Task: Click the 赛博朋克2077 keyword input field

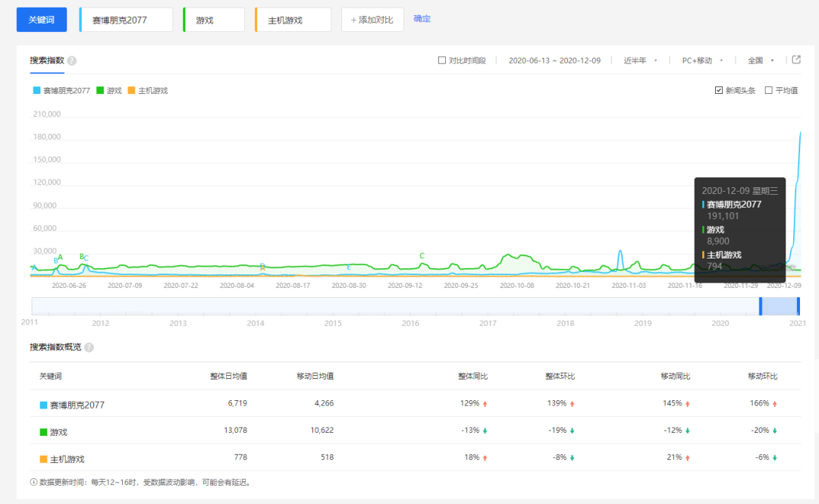Action: pos(126,20)
